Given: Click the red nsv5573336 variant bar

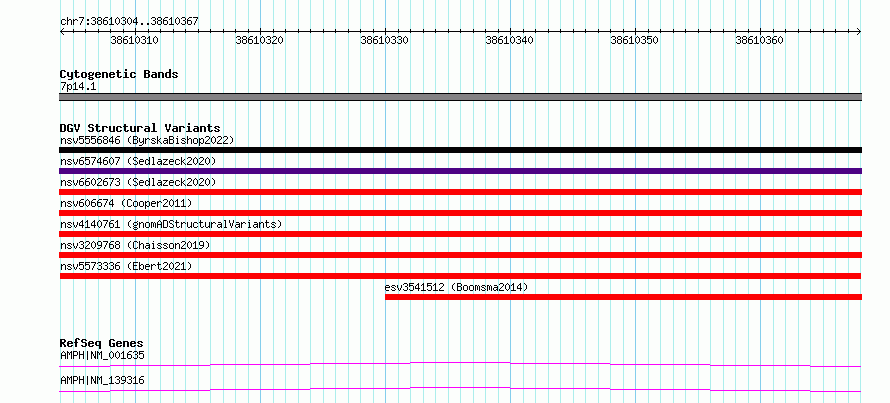Looking at the screenshot, I should tap(460, 276).
